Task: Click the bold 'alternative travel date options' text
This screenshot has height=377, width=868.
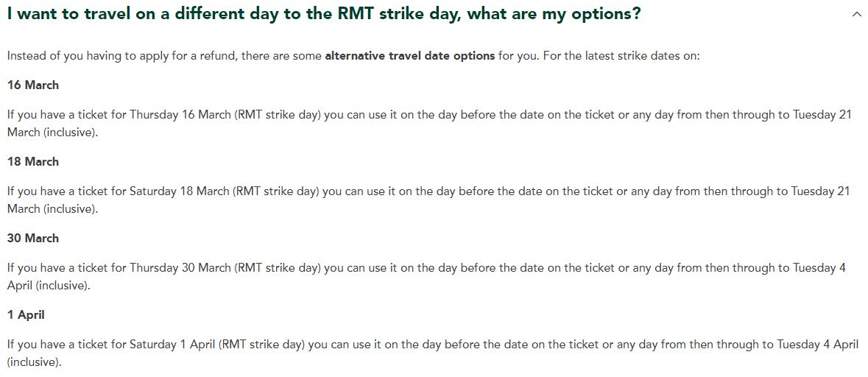Action: point(409,56)
